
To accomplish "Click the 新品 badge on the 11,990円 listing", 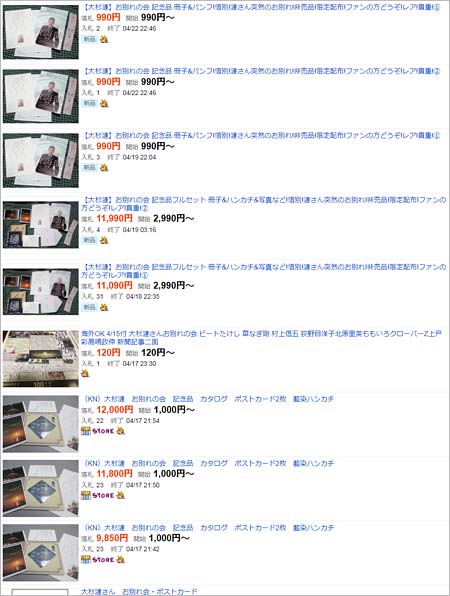I will 90,240.
